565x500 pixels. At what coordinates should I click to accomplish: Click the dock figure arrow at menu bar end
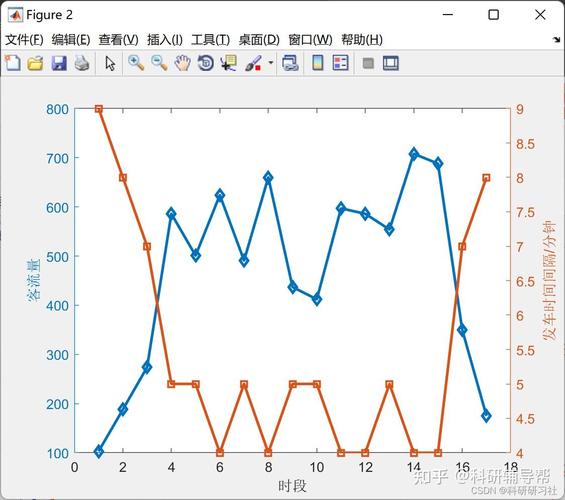[557, 39]
